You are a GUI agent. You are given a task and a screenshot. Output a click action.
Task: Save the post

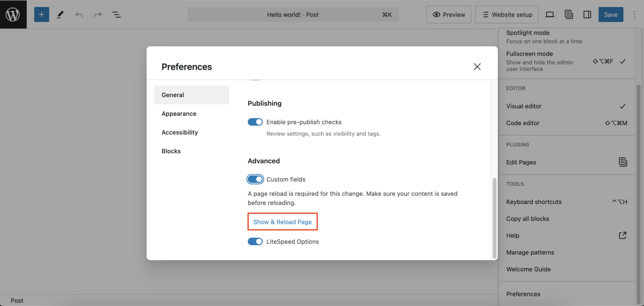(610, 14)
